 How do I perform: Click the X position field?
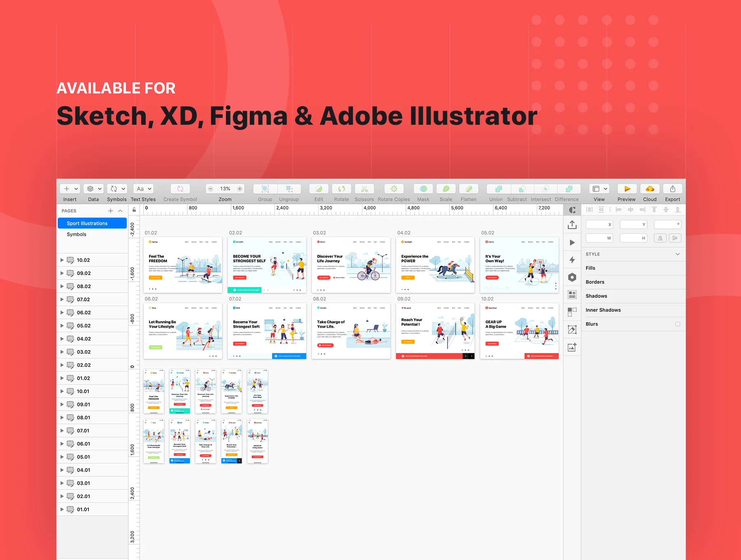coord(599,224)
